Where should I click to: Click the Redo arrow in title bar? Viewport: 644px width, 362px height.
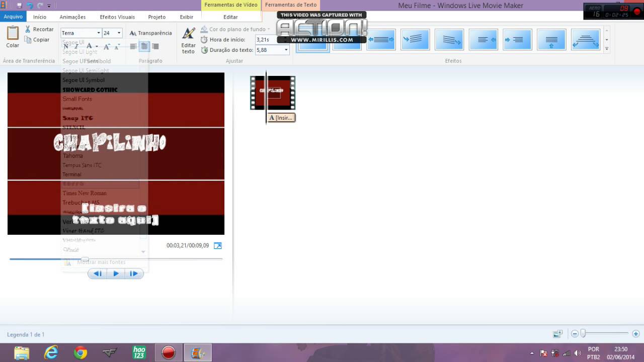40,6
